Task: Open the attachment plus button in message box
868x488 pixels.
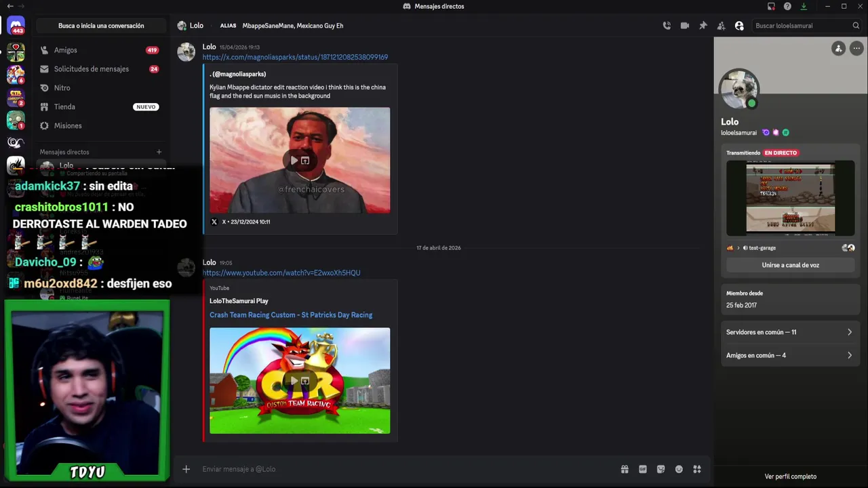Action: [186, 469]
